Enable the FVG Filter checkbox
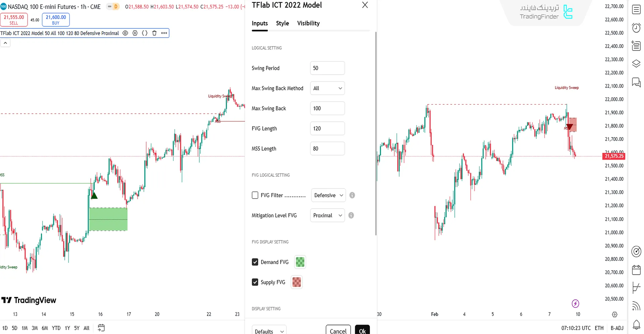Viewport: 644px width, 334px height. pyautogui.click(x=255, y=195)
